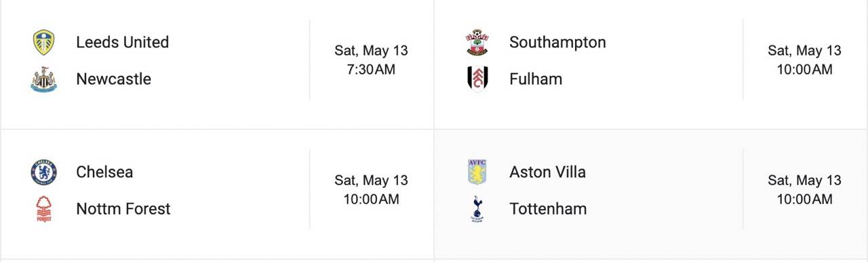Image resolution: width=868 pixels, height=262 pixels.
Task: Click the Leeds United club crest
Action: (x=44, y=43)
